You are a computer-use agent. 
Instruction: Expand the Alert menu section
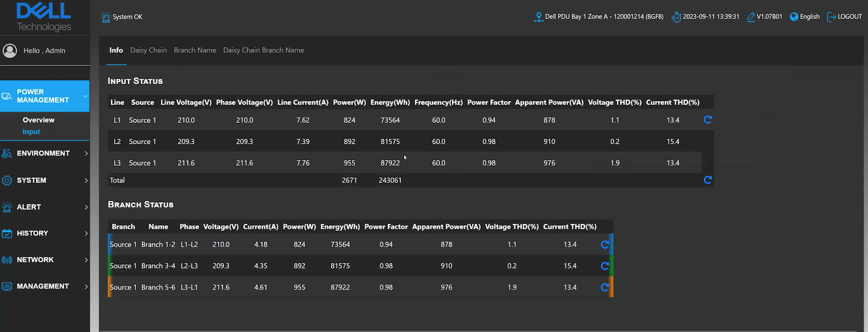[45, 207]
